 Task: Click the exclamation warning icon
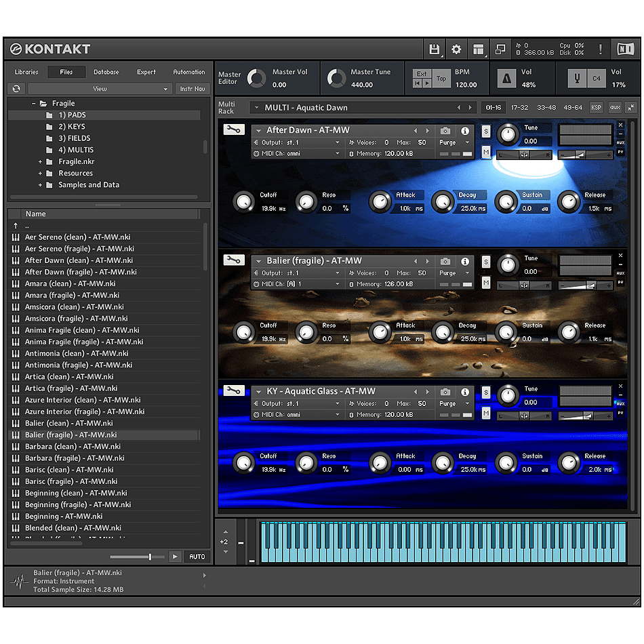601,49
